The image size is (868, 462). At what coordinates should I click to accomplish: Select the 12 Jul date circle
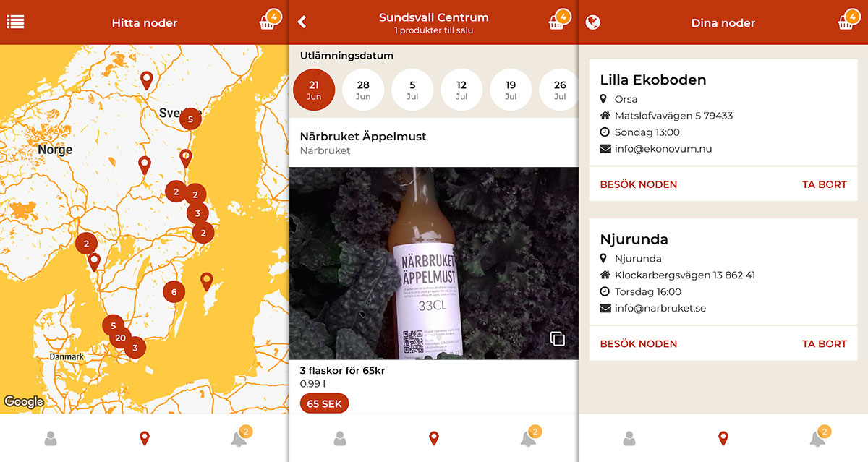tap(461, 90)
